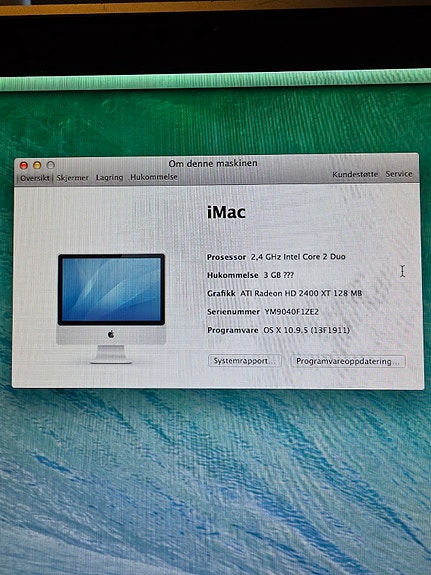Open the Skjermer tab
This screenshot has height=575, width=431.
(x=72, y=177)
